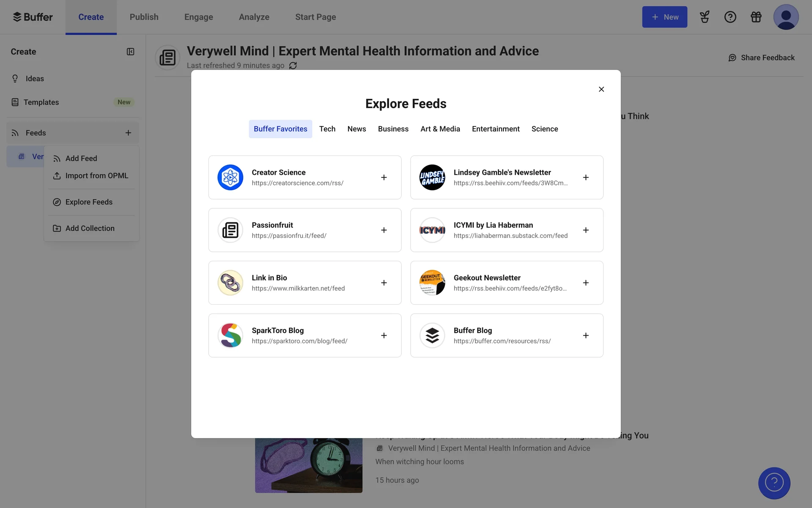Click the New button
The image size is (812, 508).
point(664,17)
